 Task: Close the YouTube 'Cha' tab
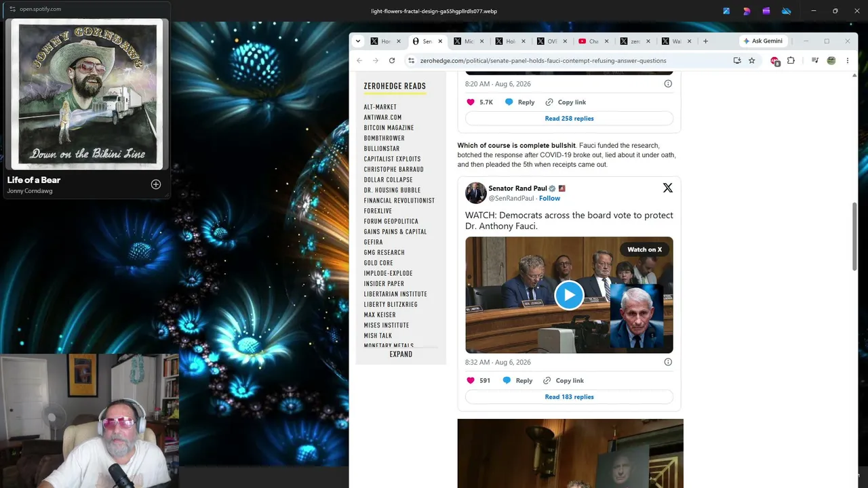tap(606, 41)
